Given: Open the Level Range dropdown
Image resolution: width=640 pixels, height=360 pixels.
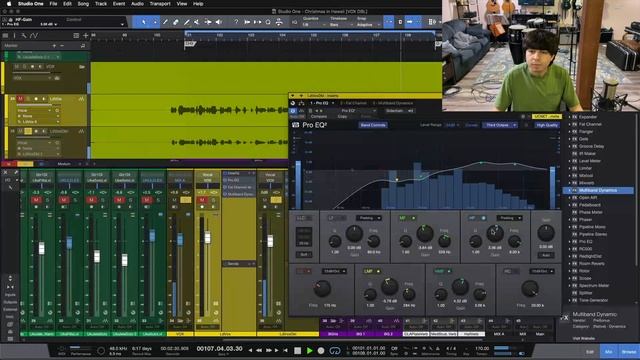Looking at the screenshot, I should pyautogui.click(x=452, y=125).
